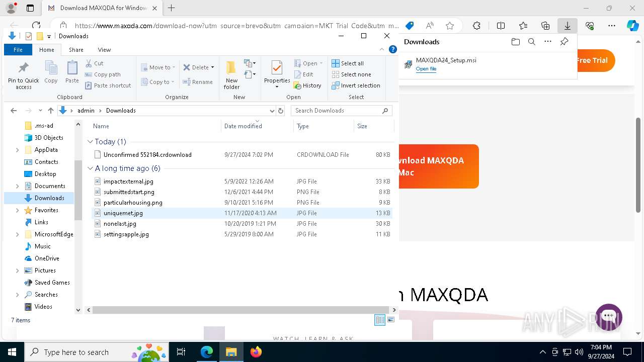Collapse the Today (1) group

tap(90, 142)
